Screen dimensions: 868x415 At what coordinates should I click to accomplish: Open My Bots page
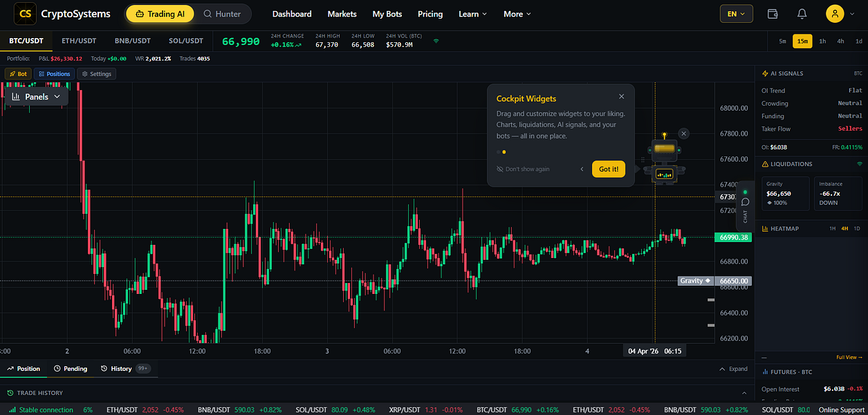point(387,14)
